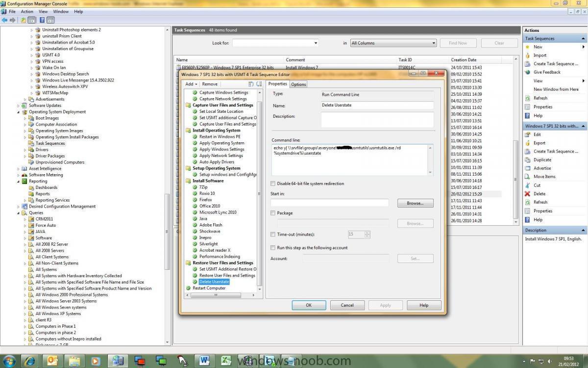This screenshot has height=368, width=588.
Task: Click the Duplicate icon in the Actions pane
Action: click(x=527, y=160)
